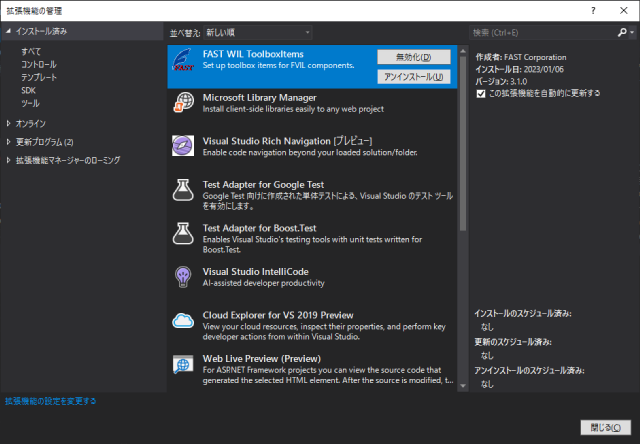Select Cloud Explorer for VS 2019 Preview

[278, 315]
